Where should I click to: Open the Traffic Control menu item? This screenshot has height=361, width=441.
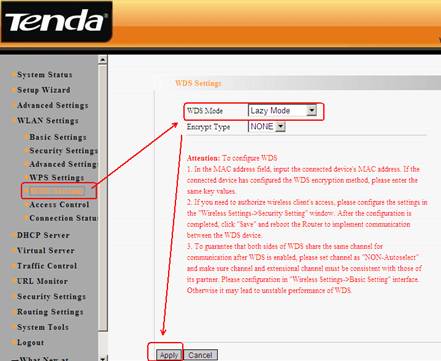(x=47, y=266)
